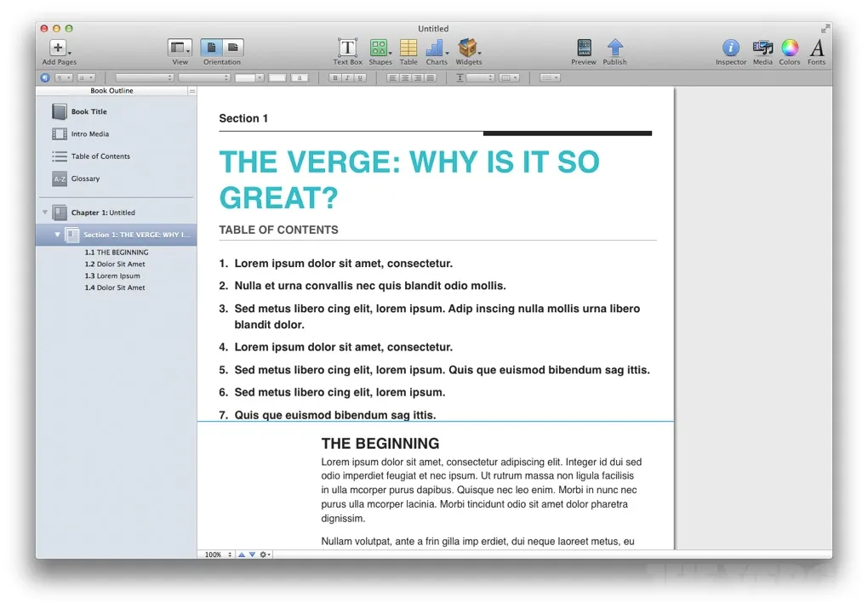
Task: Select Chapter 1: Untitled
Action: pos(103,213)
